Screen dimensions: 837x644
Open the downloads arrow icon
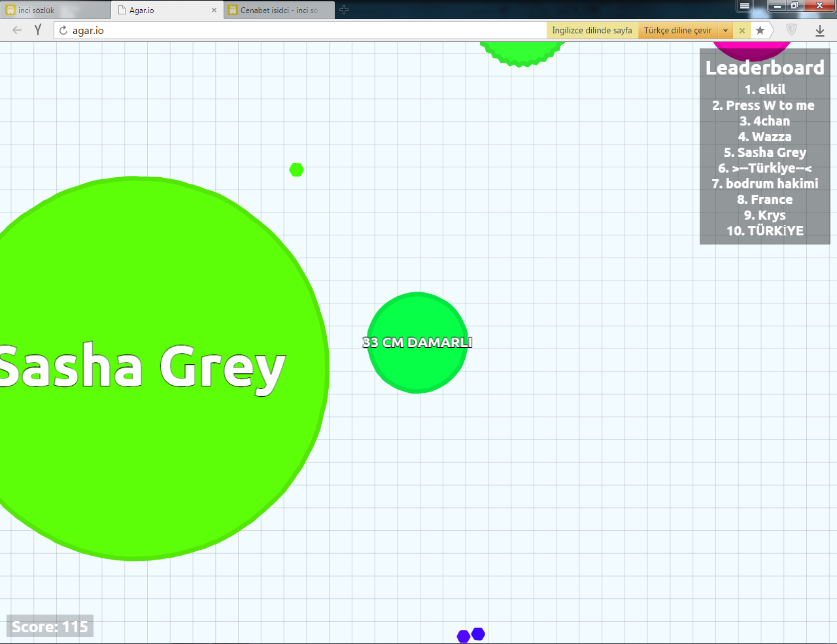point(820,30)
